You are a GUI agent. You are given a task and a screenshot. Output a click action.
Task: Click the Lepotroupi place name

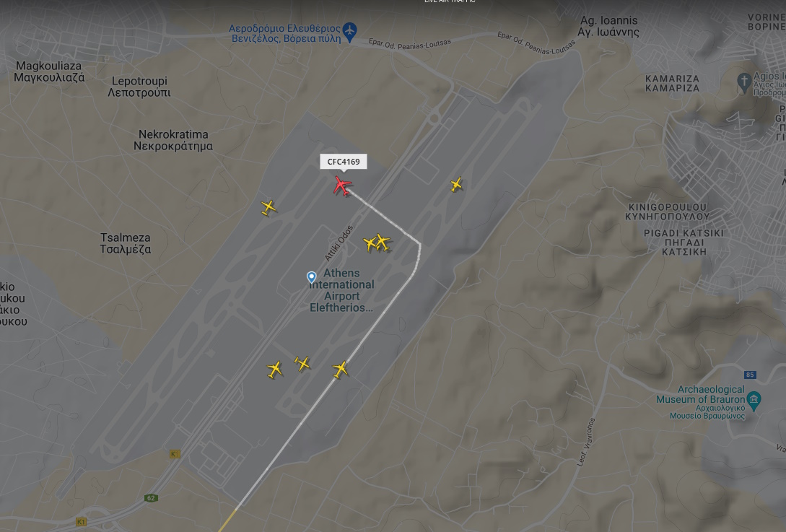[x=139, y=87]
